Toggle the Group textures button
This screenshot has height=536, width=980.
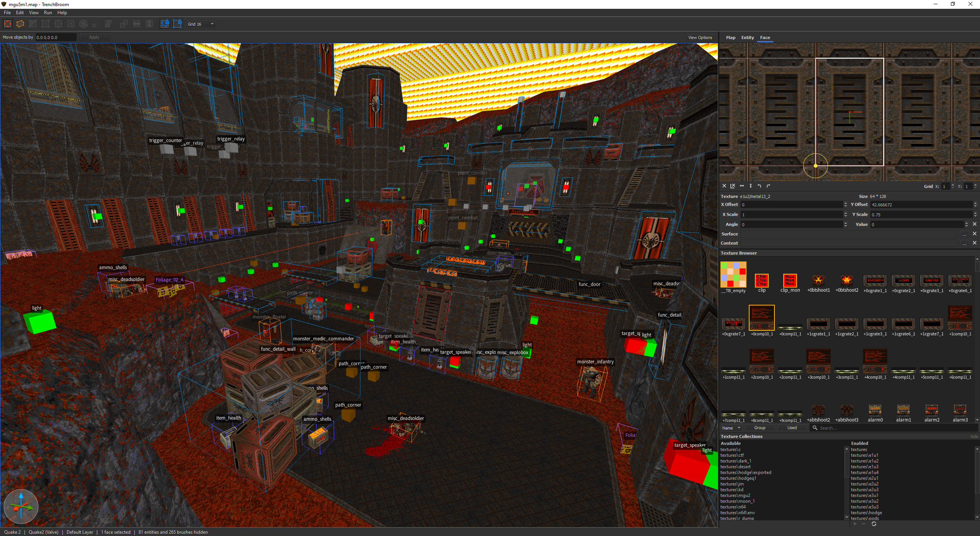[x=759, y=428]
